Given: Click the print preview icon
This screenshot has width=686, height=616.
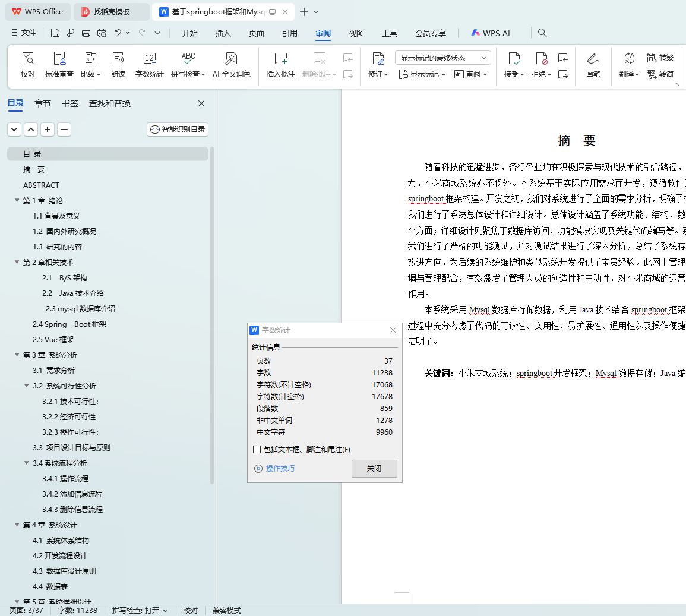Looking at the screenshot, I should 102,33.
